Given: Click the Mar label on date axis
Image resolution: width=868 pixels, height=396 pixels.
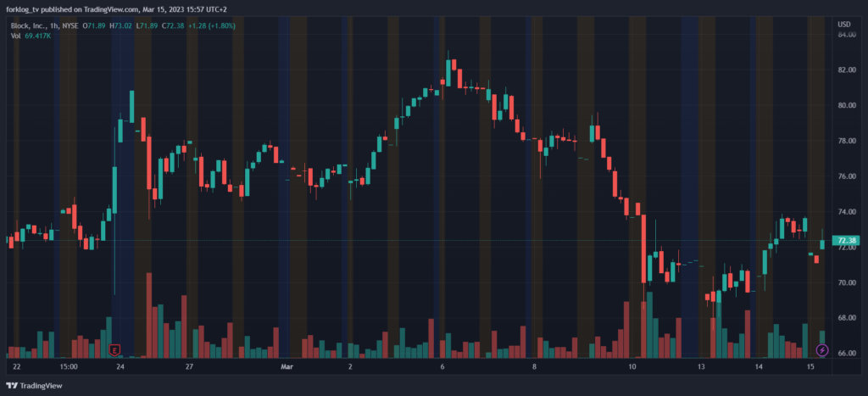Looking at the screenshot, I should pyautogui.click(x=287, y=367).
